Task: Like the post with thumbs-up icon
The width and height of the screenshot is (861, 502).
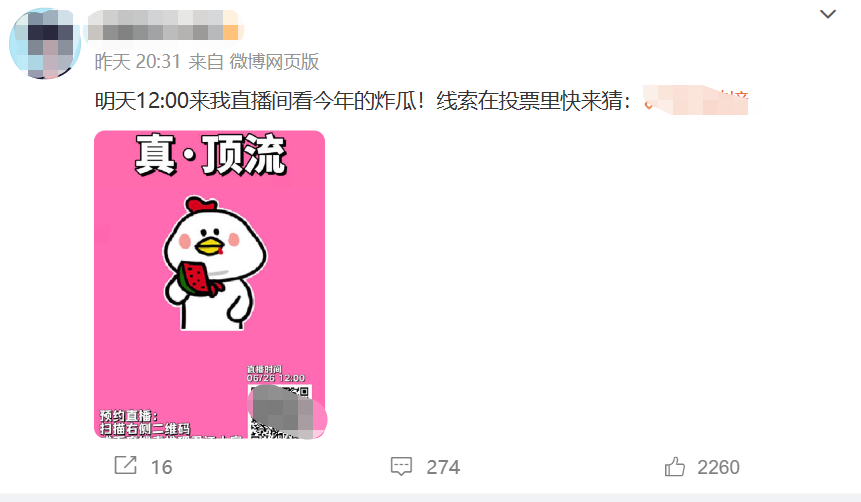Action: [x=674, y=466]
